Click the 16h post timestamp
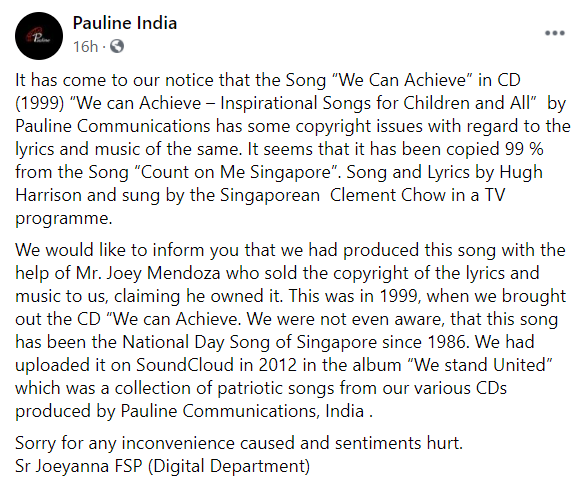The image size is (582, 483). pyautogui.click(x=85, y=47)
